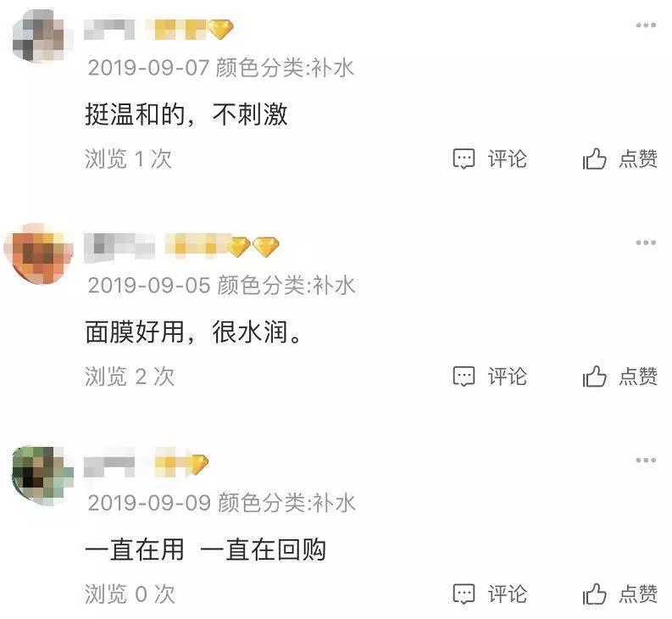Open more options for 2019-09-05 review
The image size is (672, 619).
click(646, 243)
